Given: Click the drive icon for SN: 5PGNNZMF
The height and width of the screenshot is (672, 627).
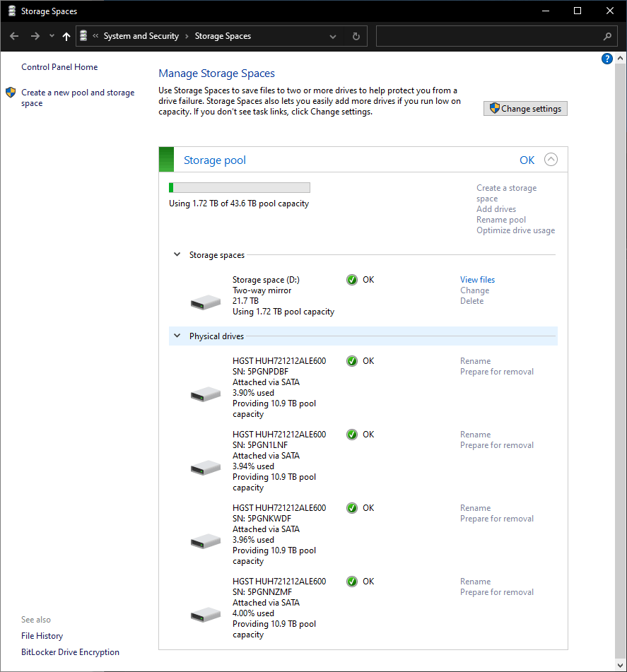Looking at the screenshot, I should click(206, 615).
